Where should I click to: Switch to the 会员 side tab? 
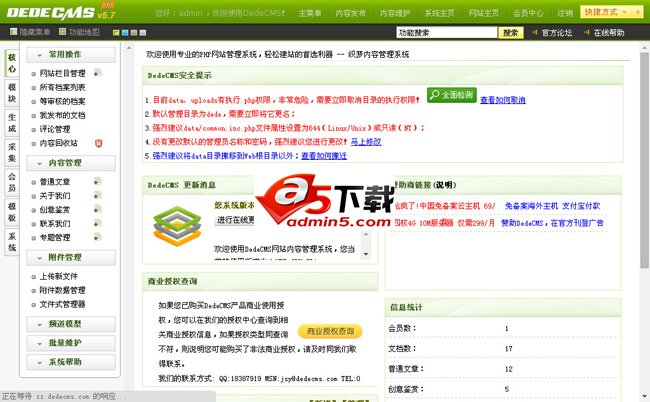(12, 182)
